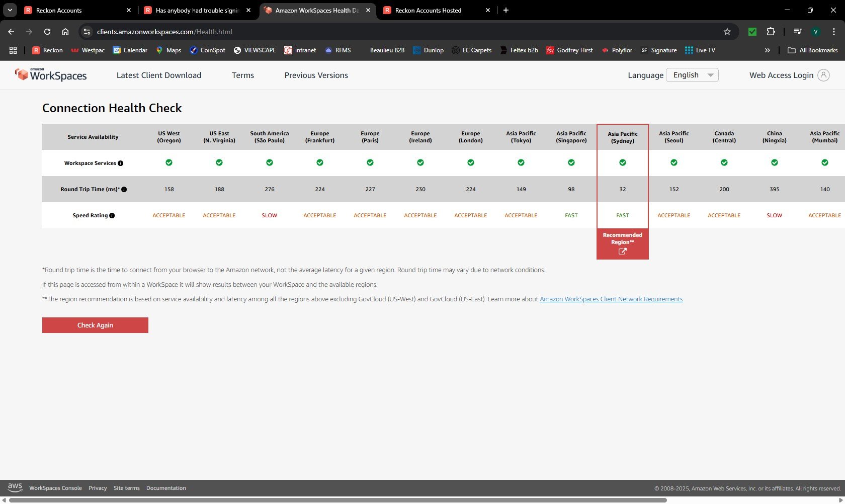Open the media control toolbar icon
The width and height of the screenshot is (845, 504).
coord(798,32)
